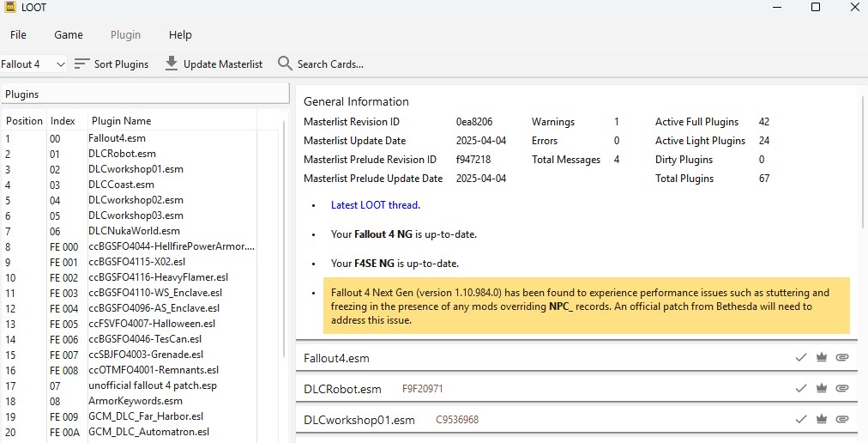Open the Latest LOOT thread link
Image resolution: width=868 pixels, height=443 pixels.
374,204
